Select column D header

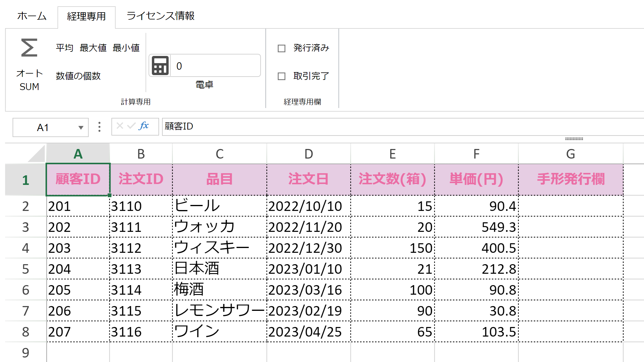pyautogui.click(x=309, y=154)
